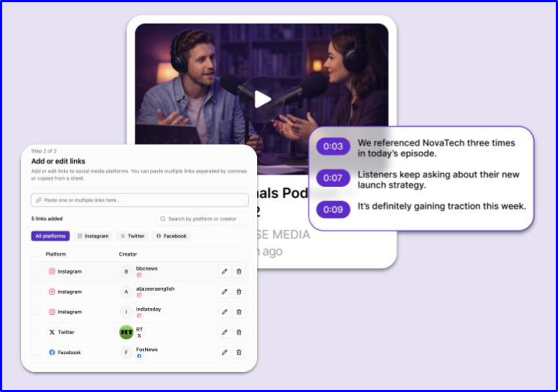Edit the RT Twitter link
This screenshot has width=558, height=392.
coord(224,332)
